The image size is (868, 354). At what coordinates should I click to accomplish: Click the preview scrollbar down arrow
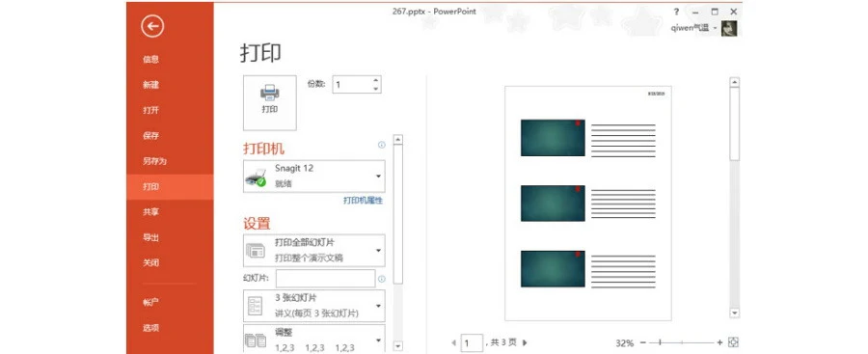point(734,313)
